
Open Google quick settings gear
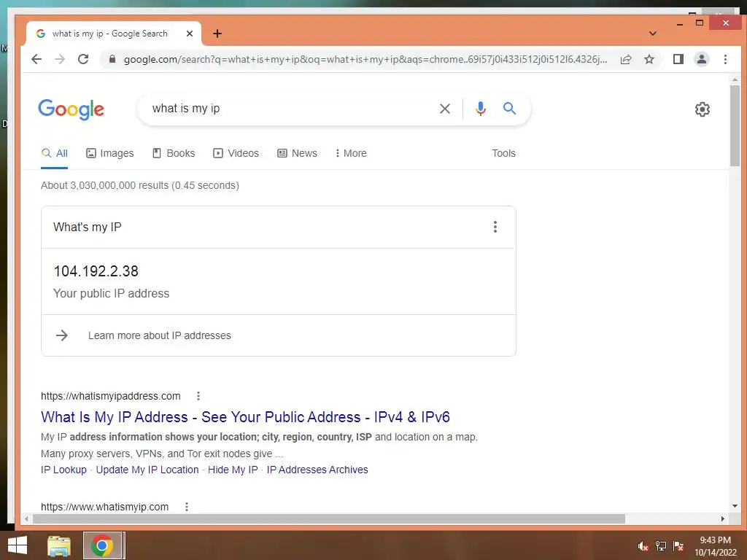click(703, 109)
